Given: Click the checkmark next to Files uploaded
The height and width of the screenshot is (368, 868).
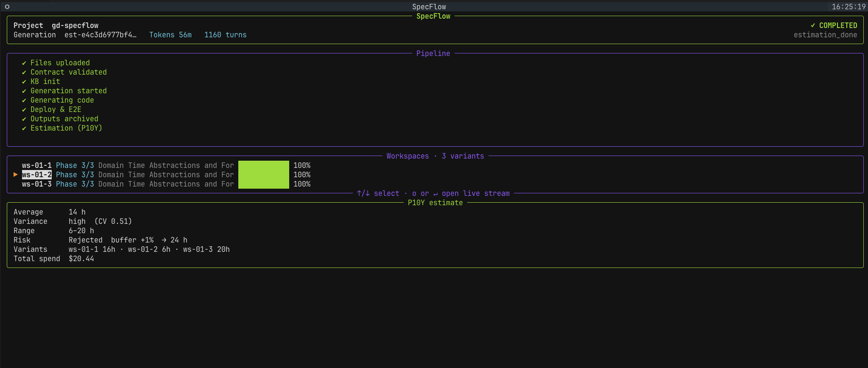Looking at the screenshot, I should click(x=24, y=63).
